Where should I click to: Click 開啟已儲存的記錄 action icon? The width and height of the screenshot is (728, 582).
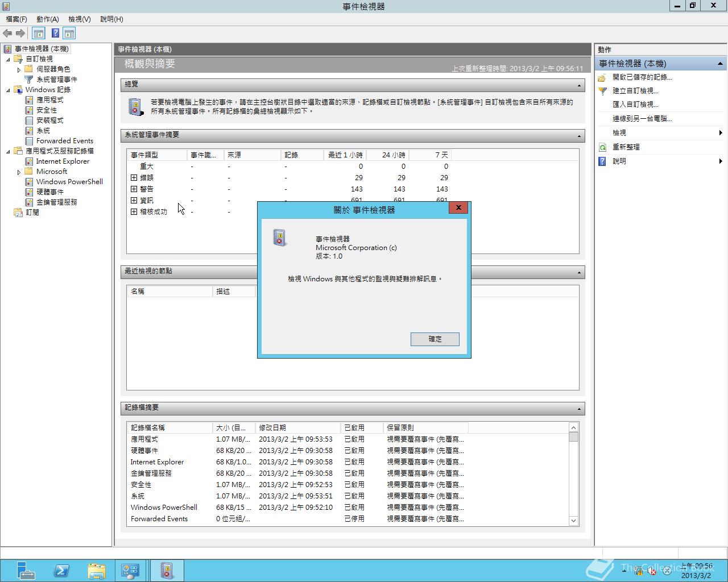[602, 77]
